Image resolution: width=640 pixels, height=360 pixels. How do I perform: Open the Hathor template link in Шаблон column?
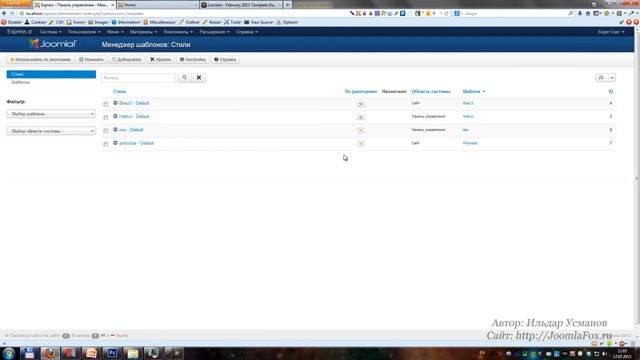tap(468, 116)
